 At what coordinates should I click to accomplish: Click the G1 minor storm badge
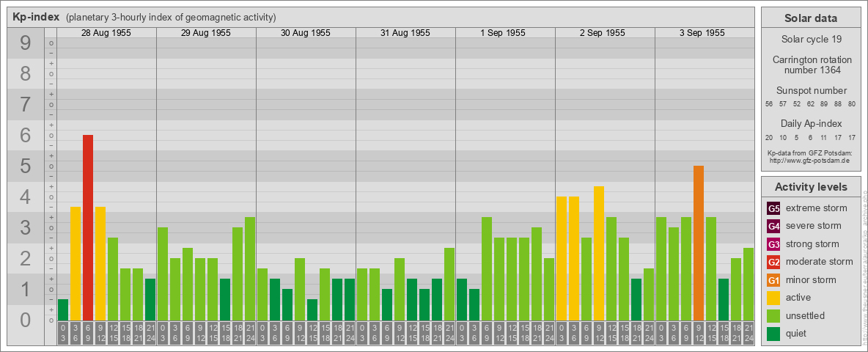pyautogui.click(x=773, y=280)
